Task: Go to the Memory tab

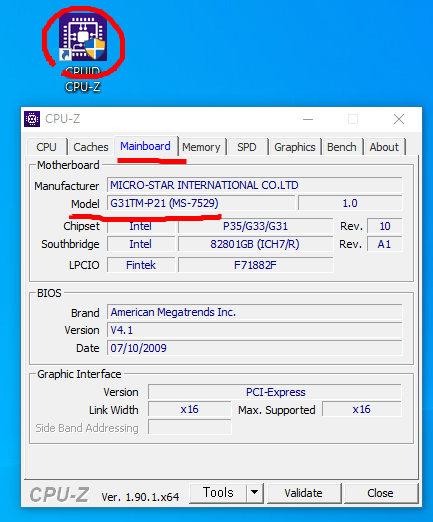Action: click(201, 147)
